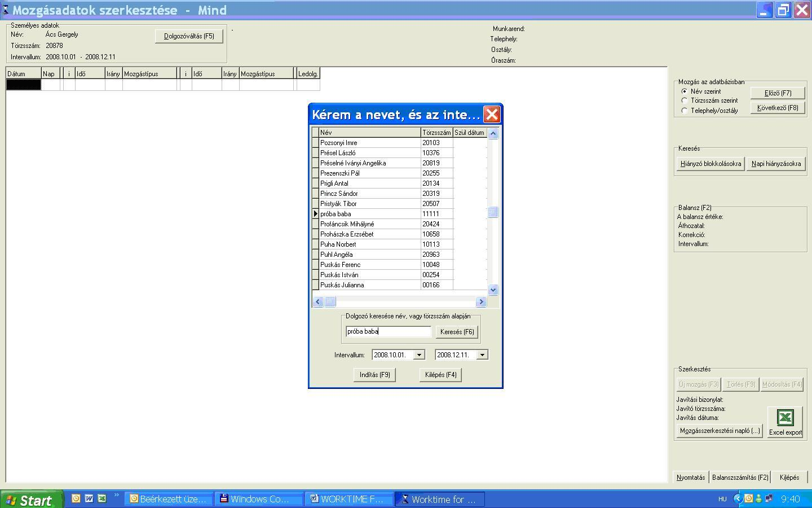
Task: Open the interval start date 2008.10.01. dropdown
Action: pos(419,355)
